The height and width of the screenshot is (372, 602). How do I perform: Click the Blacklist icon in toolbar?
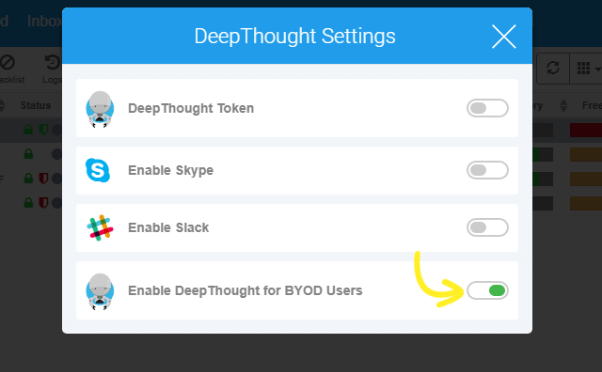7,62
